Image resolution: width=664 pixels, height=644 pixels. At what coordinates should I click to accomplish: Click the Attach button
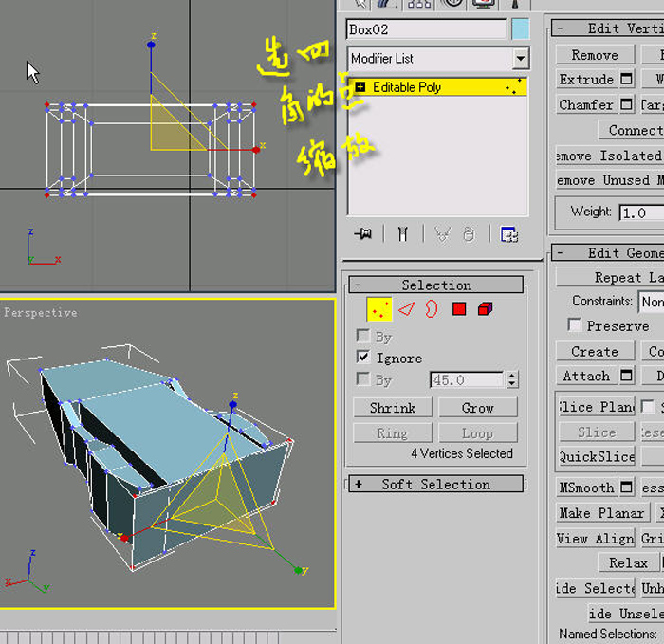pos(586,376)
